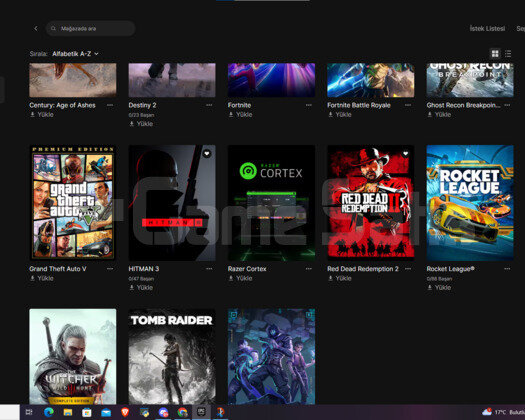The width and height of the screenshot is (525, 420).
Task: Click the magnifier icon in the store search
Action: point(53,28)
